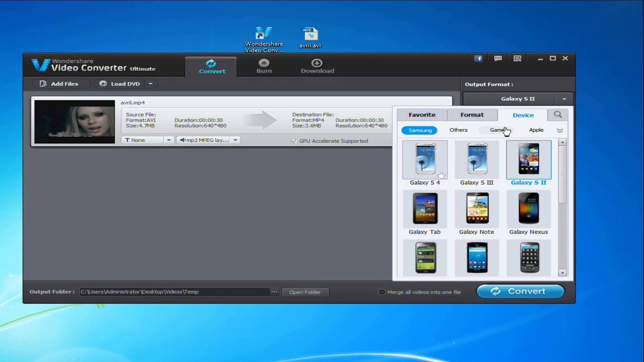Select the green-screen phone in the bottom row
Viewport: 644px width, 362px height.
click(425, 257)
